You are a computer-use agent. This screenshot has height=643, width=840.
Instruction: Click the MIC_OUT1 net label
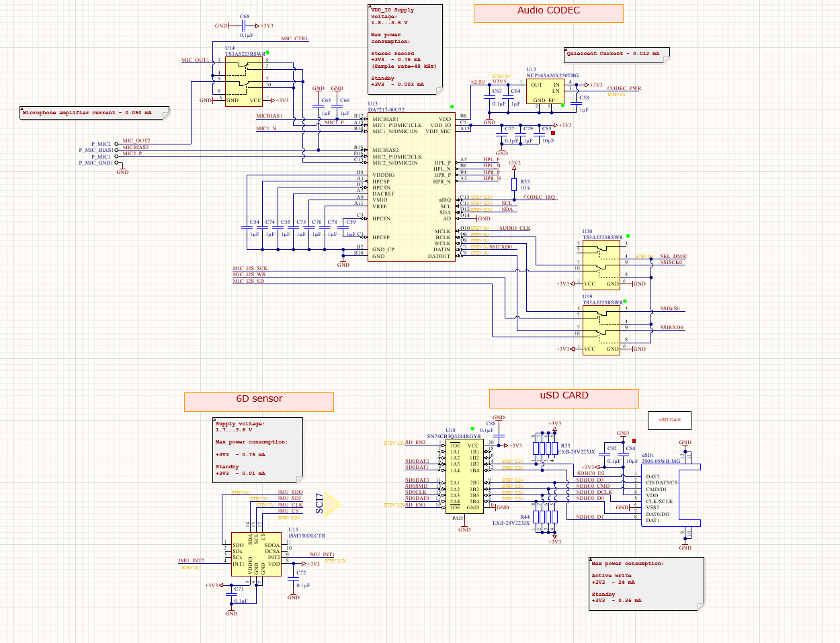coord(195,60)
